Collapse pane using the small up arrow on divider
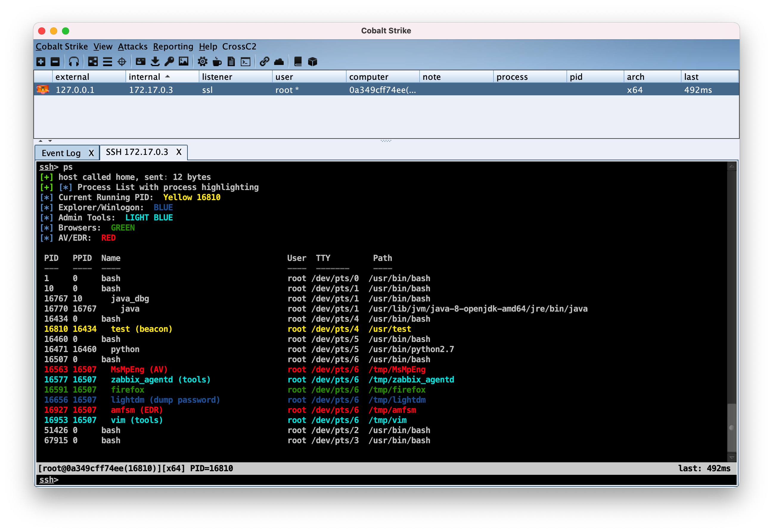The width and height of the screenshot is (773, 532). click(41, 141)
